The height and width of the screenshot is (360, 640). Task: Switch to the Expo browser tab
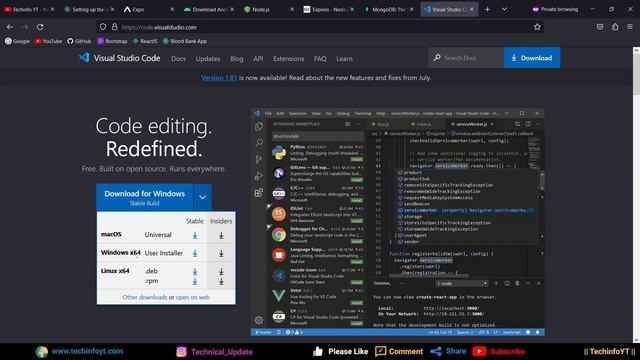tap(149, 9)
